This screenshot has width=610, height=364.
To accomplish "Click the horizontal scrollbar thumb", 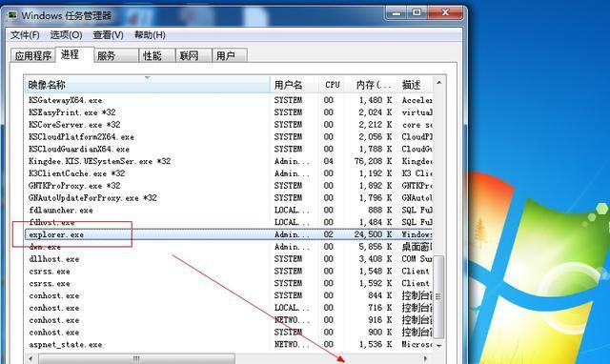I will [136, 358].
